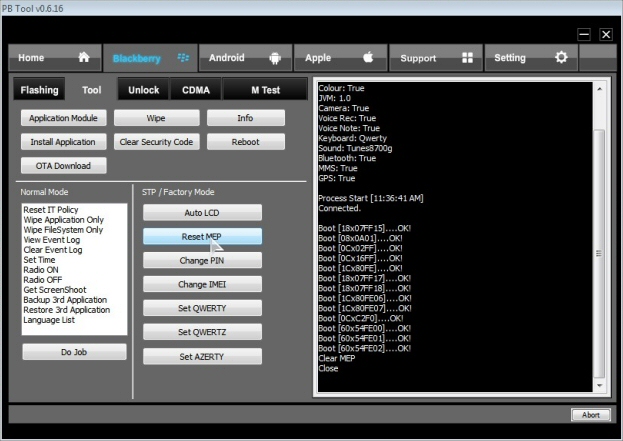Image resolution: width=623 pixels, height=441 pixels.
Task: Click the Change IMEI button
Action: click(x=202, y=284)
